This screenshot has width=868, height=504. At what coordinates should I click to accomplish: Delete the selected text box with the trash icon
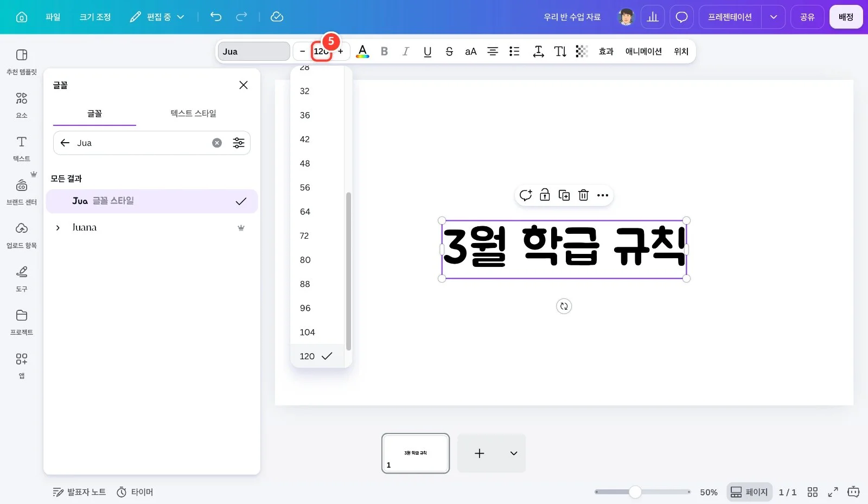[x=583, y=195]
